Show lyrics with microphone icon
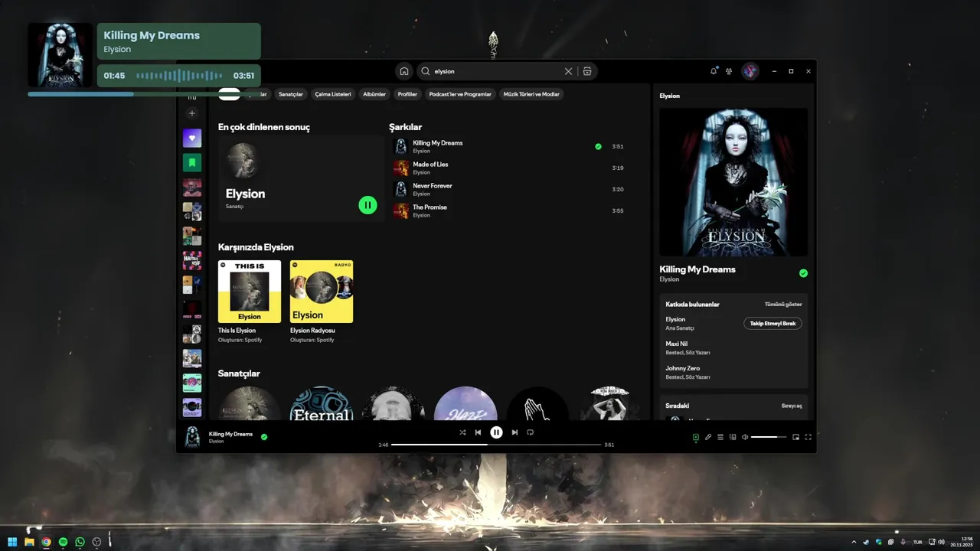980x551 pixels. (708, 437)
